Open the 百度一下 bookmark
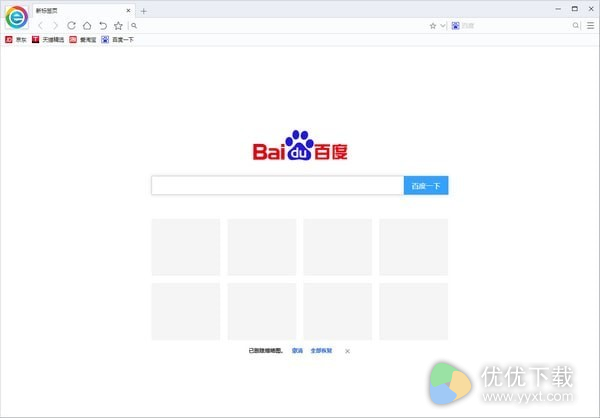The width and height of the screenshot is (600, 418). pyautogui.click(x=117, y=39)
